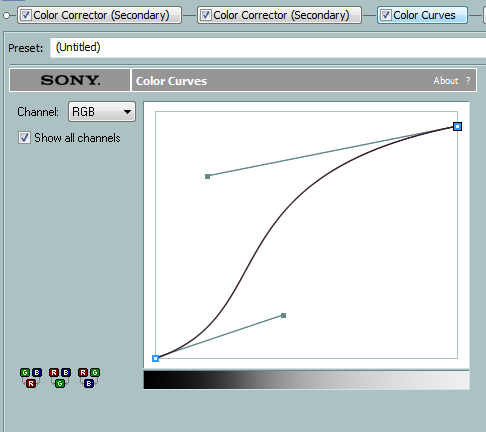Open the question mark help link

468,81
